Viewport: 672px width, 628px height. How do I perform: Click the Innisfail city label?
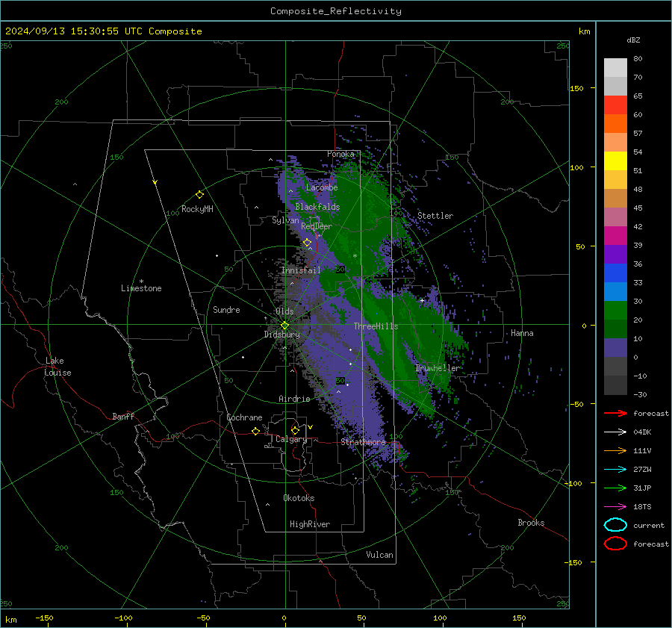[301, 270]
